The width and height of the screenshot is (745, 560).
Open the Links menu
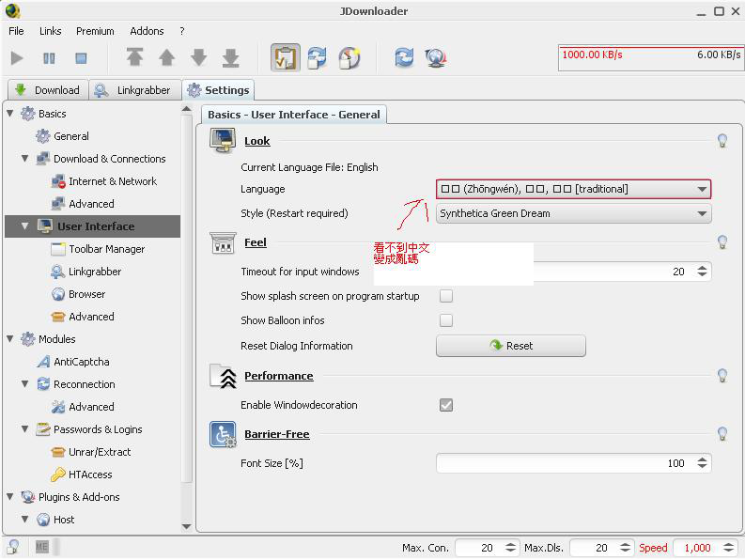[x=51, y=31]
